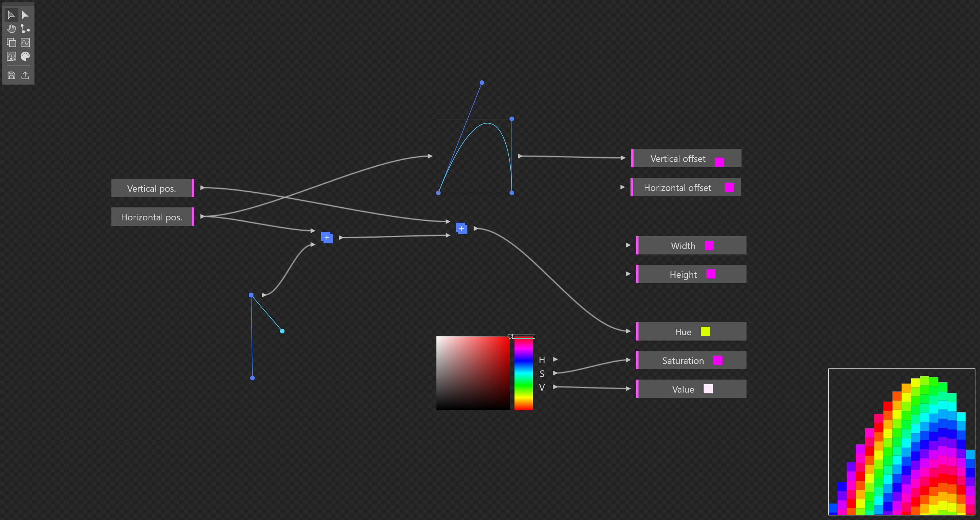Click the rainbow preview thumbnail
The image size is (980, 520).
point(902,442)
